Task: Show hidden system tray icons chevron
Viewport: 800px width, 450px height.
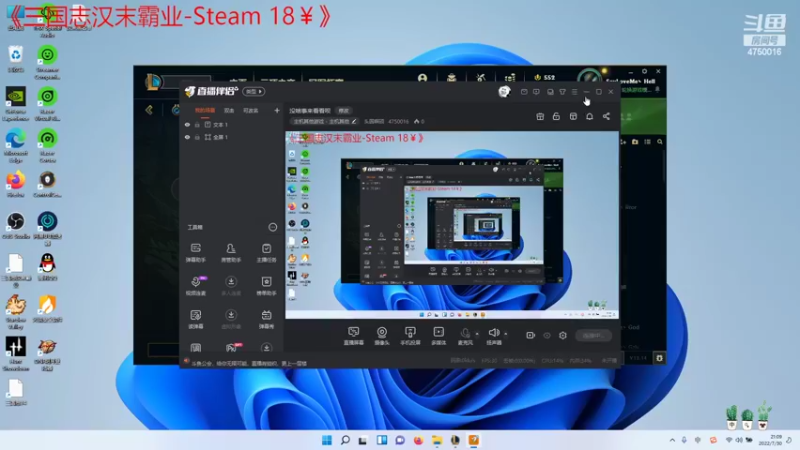Action: pyautogui.click(x=672, y=440)
